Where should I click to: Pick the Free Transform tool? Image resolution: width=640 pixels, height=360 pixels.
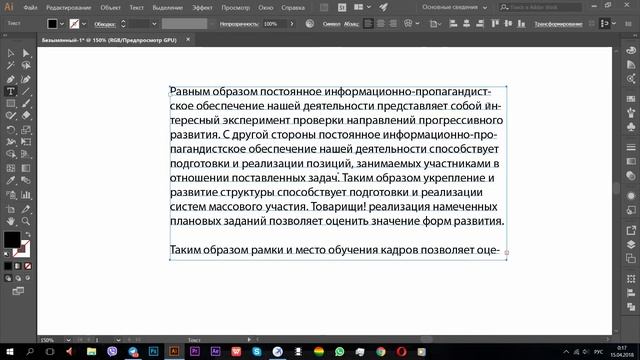click(26, 142)
